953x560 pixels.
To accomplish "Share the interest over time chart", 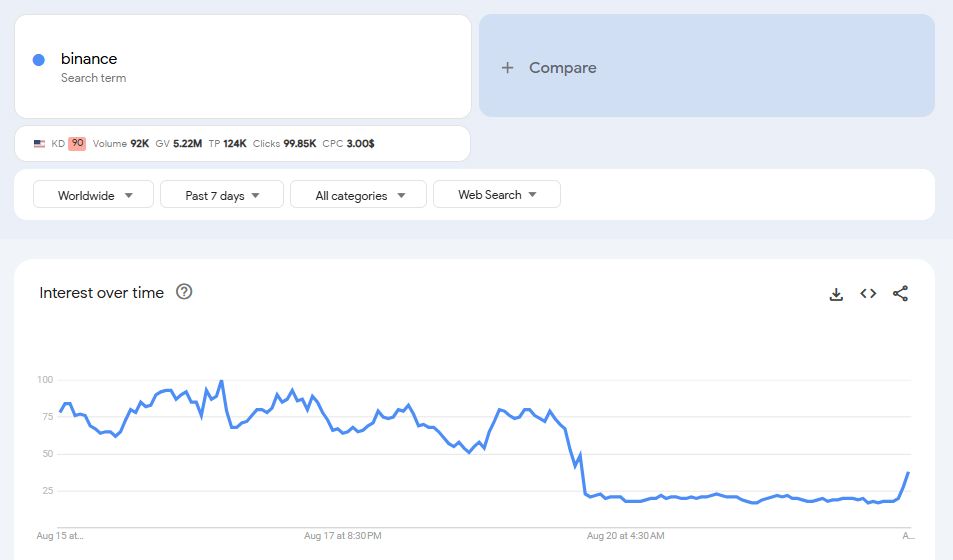I will click(900, 294).
